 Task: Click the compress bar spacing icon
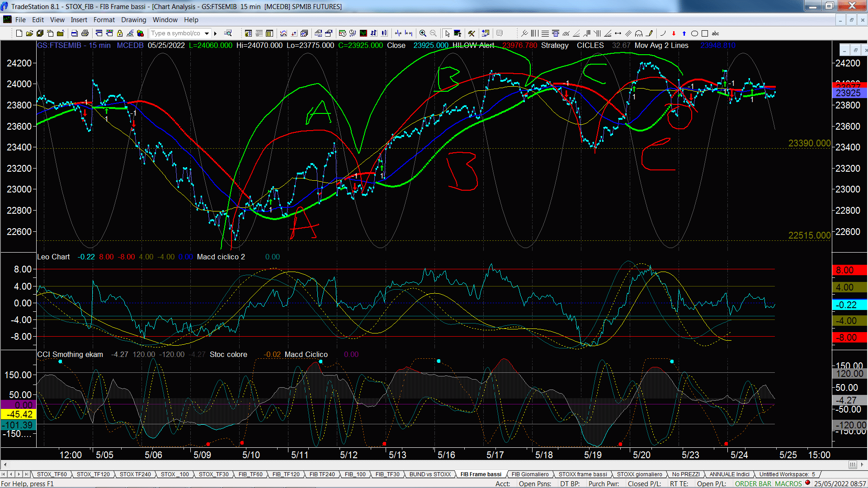(x=398, y=33)
